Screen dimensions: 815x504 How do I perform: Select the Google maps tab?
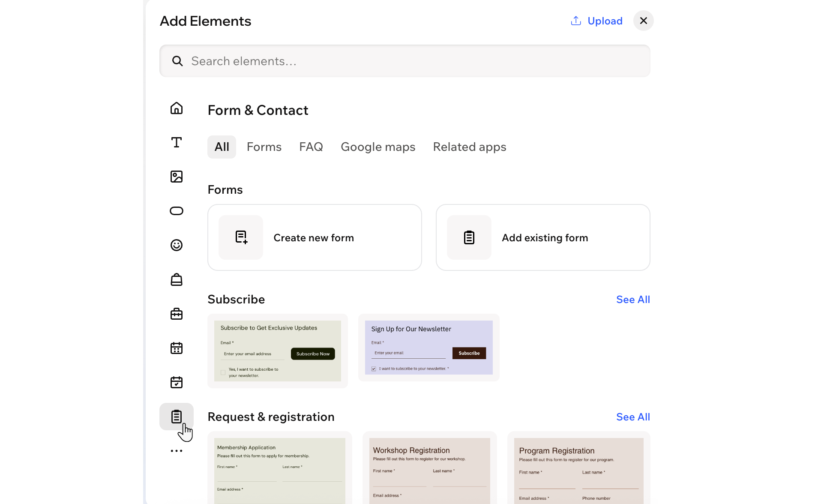point(378,147)
